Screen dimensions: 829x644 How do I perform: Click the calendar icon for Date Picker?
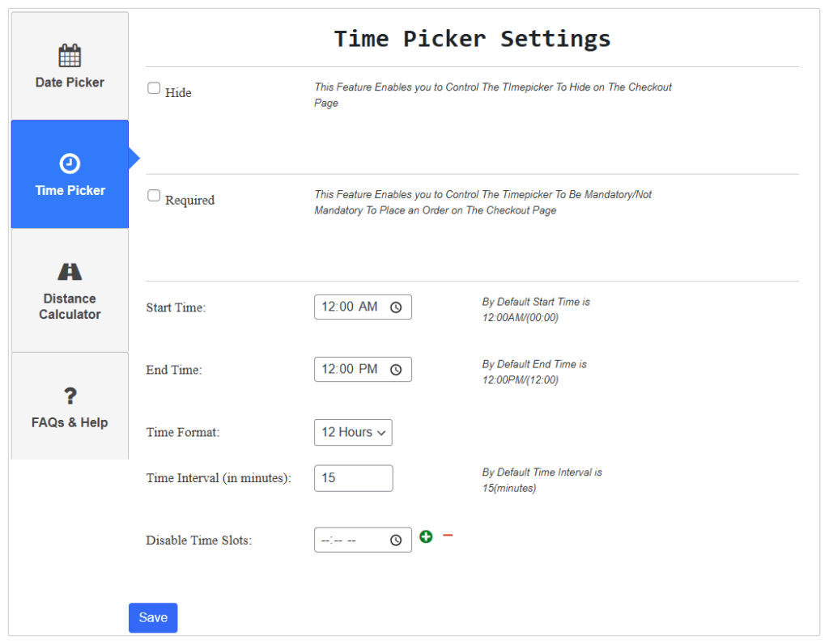(69, 55)
